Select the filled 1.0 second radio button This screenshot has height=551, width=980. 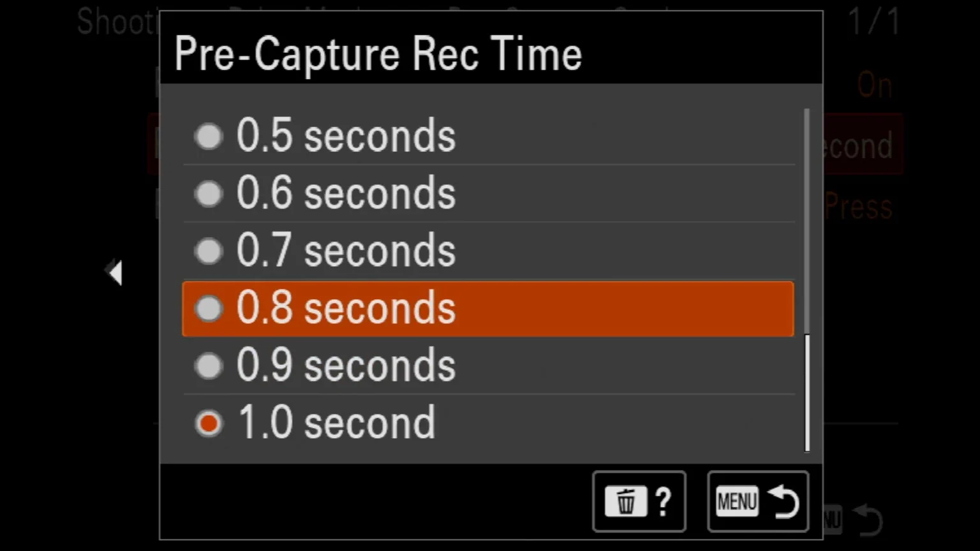pos(208,422)
